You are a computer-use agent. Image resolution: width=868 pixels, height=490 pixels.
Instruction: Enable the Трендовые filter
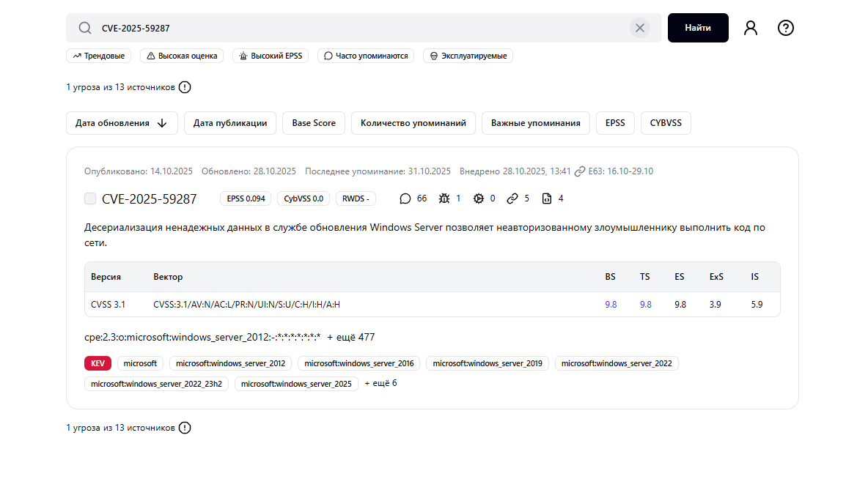tap(98, 55)
